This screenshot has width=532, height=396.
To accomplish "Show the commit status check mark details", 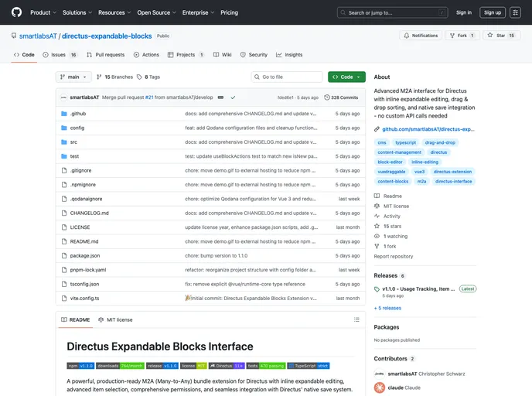I will pos(233,97).
